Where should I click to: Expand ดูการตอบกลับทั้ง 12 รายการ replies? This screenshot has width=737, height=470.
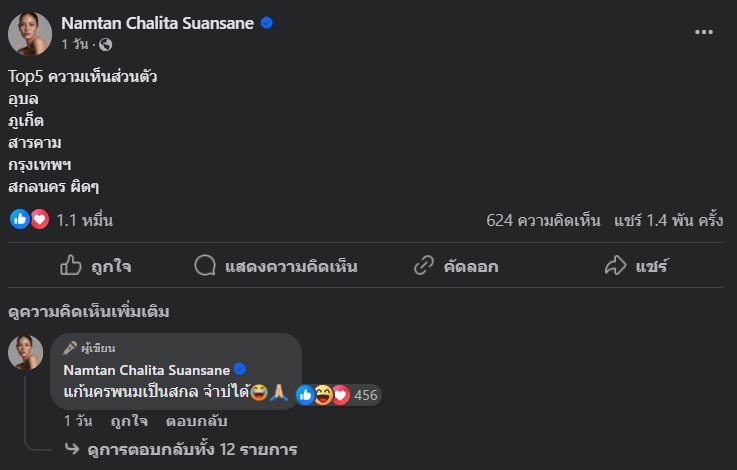pyautogui.click(x=192, y=449)
